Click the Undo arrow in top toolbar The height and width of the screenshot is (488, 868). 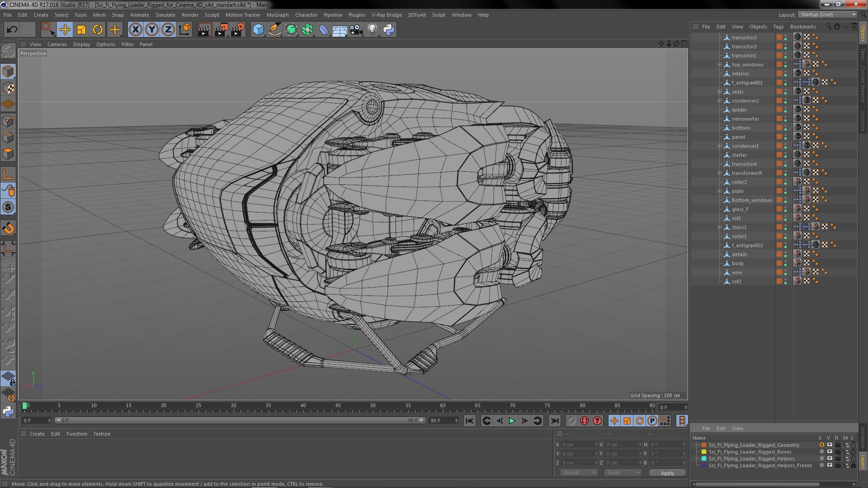pyautogui.click(x=12, y=30)
